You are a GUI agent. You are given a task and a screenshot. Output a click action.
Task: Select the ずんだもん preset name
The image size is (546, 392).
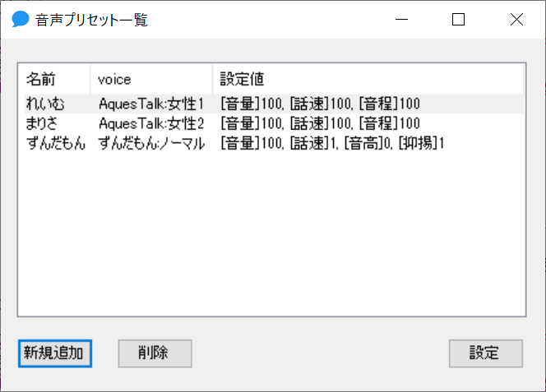click(56, 144)
